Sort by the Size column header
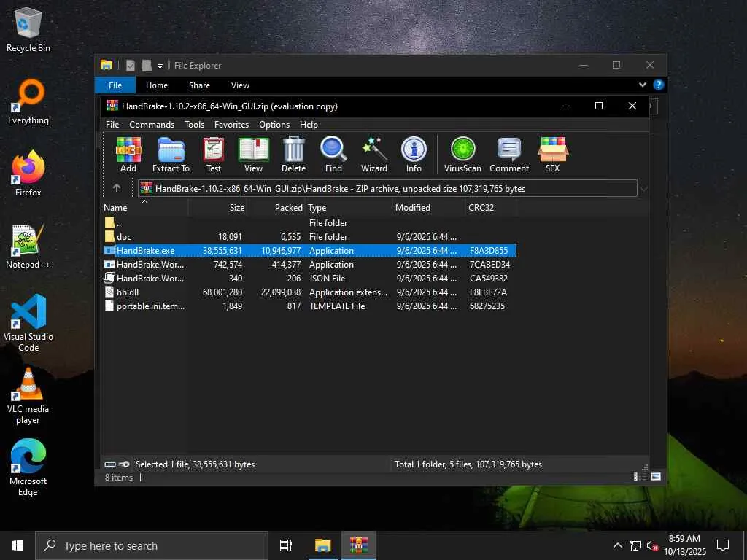Screen dimensions: 747x560 [217, 208]
